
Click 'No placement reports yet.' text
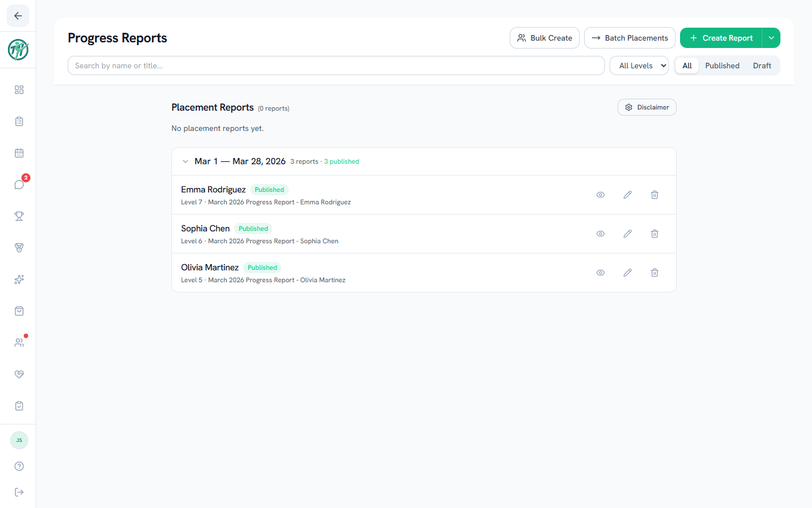(x=218, y=129)
